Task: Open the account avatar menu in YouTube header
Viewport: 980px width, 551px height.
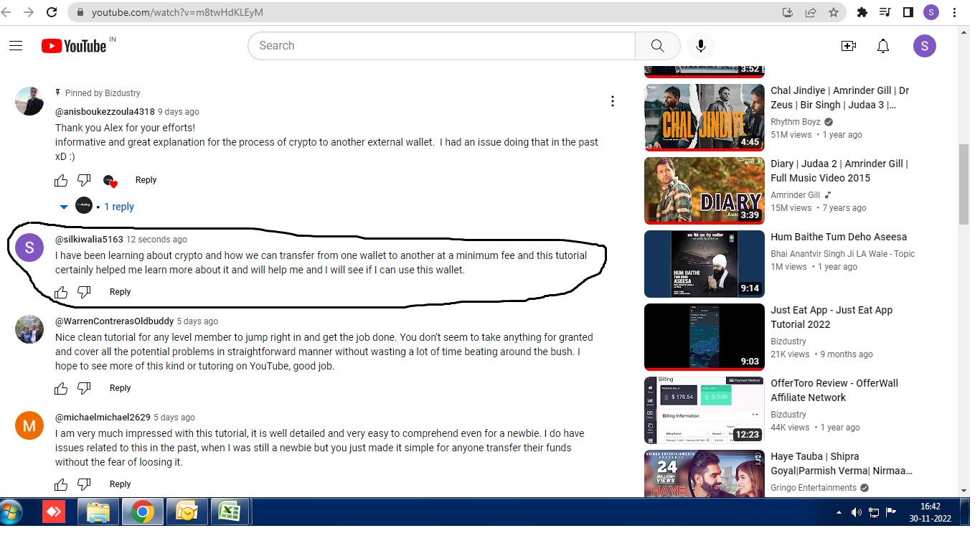Action: point(925,46)
